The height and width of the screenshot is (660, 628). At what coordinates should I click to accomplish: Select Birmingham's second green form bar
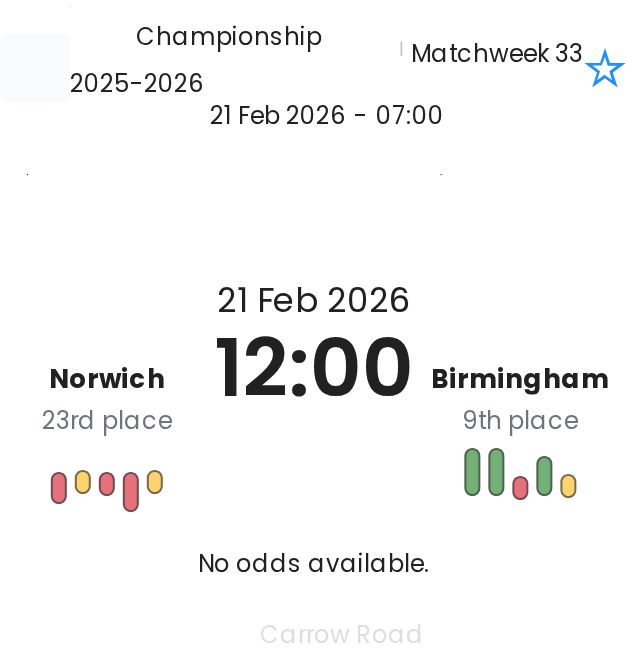coord(496,472)
